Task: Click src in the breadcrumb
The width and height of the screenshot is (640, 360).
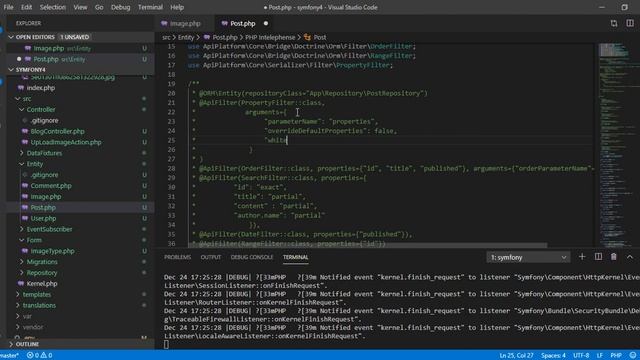Action: pyautogui.click(x=166, y=37)
